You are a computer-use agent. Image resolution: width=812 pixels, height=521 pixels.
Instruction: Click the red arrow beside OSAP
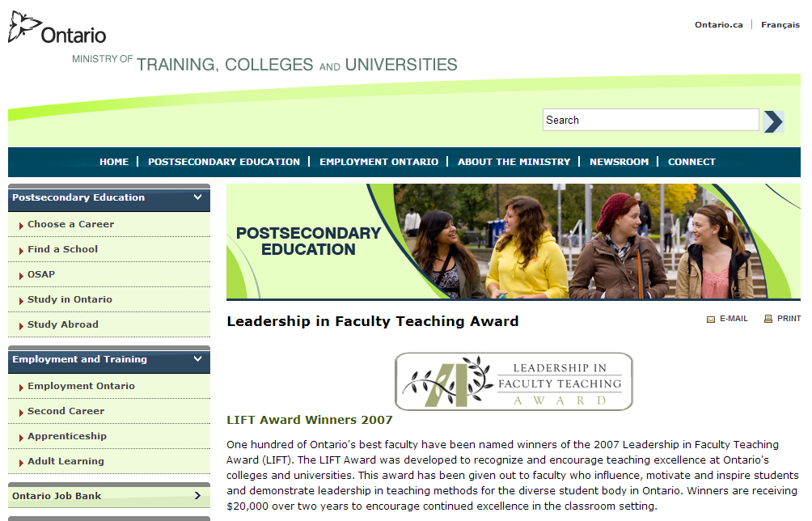tap(21, 276)
